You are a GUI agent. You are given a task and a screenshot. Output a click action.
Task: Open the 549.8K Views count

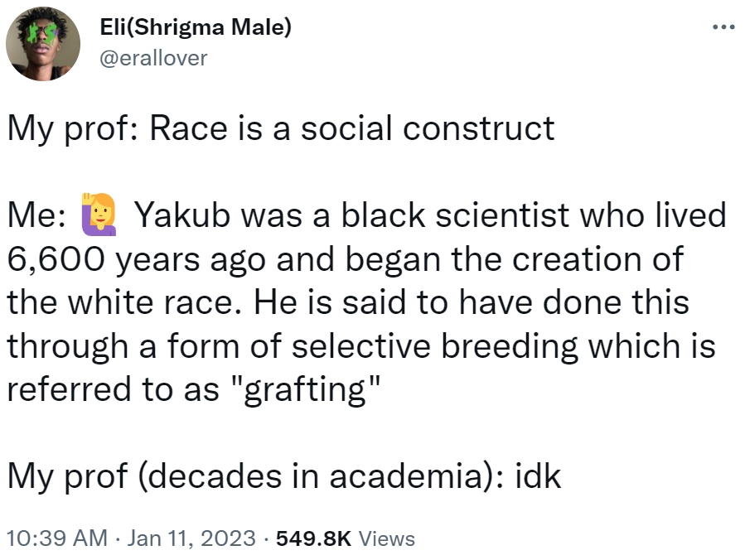[x=346, y=538]
